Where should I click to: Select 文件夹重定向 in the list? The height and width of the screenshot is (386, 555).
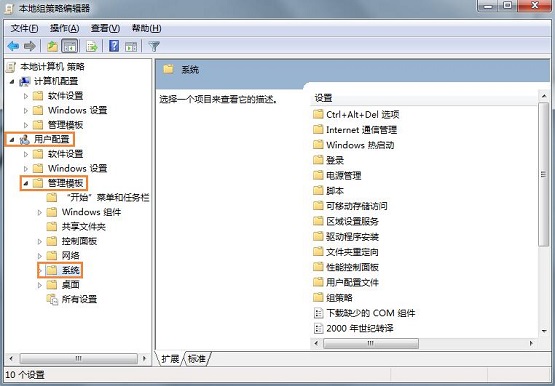pos(353,252)
